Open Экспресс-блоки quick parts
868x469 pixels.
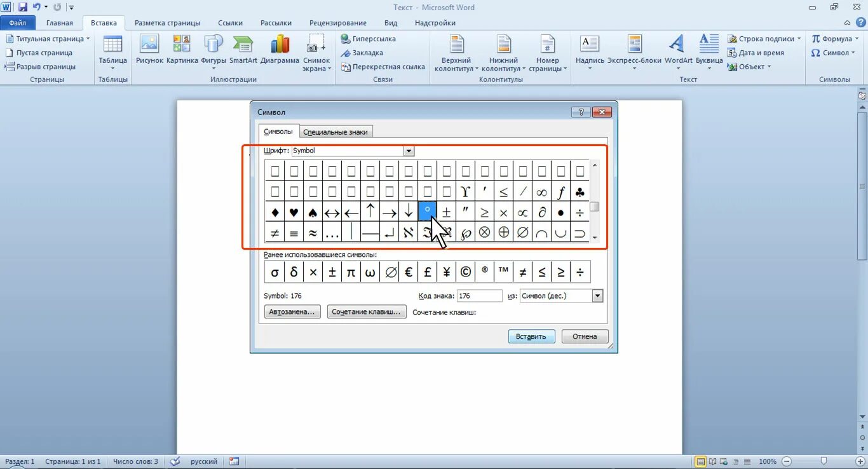(634, 52)
